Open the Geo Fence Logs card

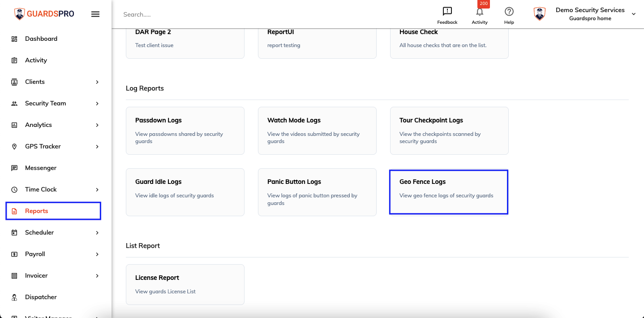pyautogui.click(x=449, y=192)
